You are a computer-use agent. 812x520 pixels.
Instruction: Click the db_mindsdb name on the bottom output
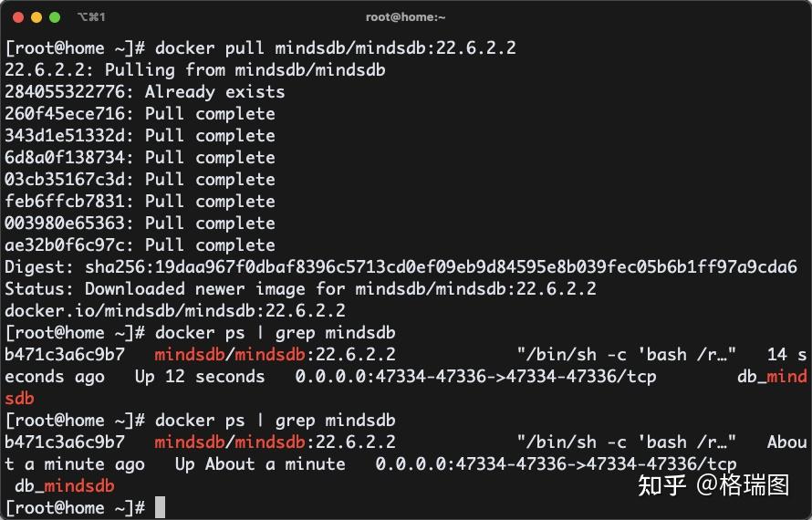(x=65, y=485)
